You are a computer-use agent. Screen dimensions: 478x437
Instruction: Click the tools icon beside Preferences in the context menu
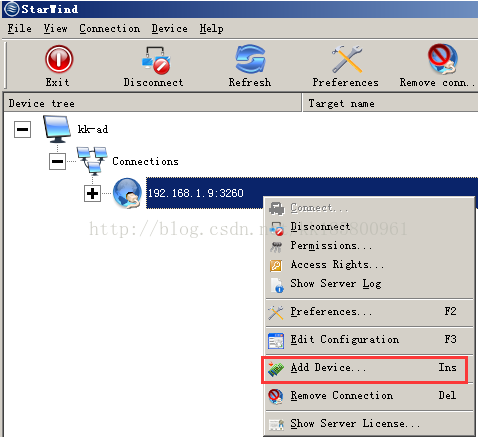click(x=276, y=313)
